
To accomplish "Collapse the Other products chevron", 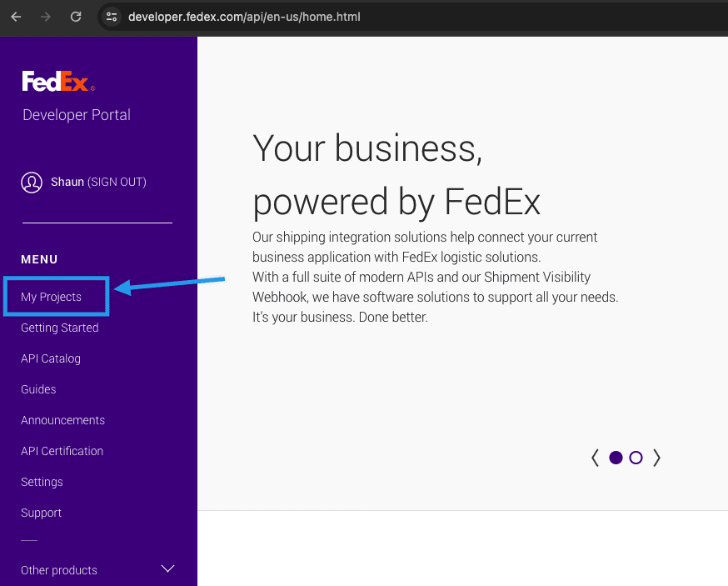I will pos(167,568).
